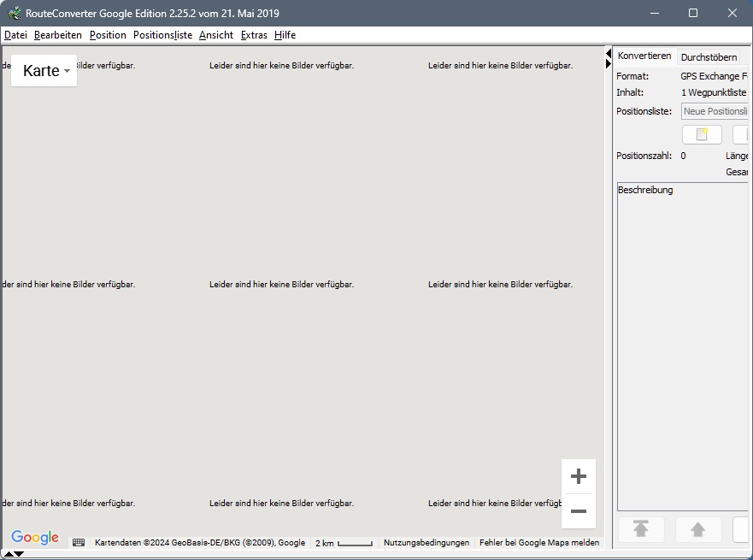This screenshot has width=753, height=560.
Task: Switch to the Durchstöbern tab
Action: coord(709,57)
